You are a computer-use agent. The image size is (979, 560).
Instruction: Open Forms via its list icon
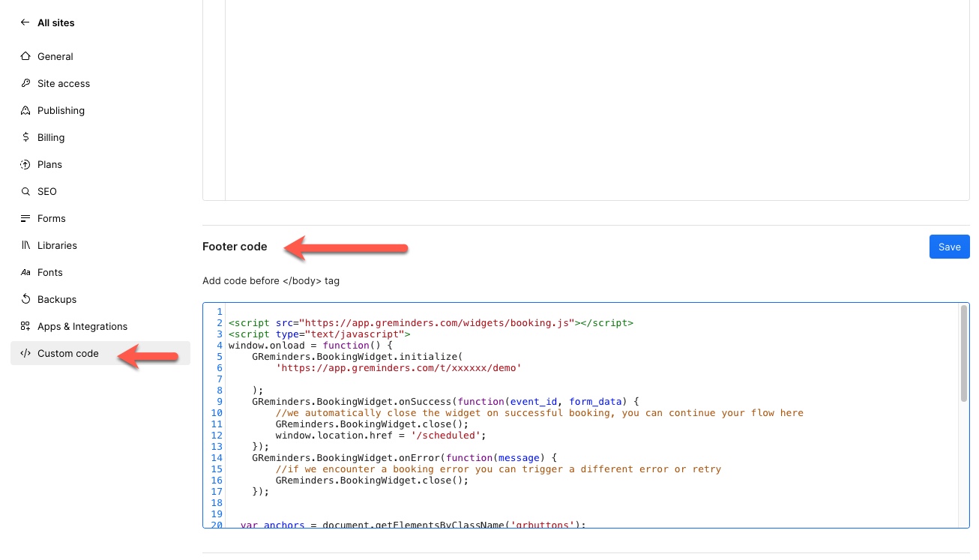[x=25, y=218]
